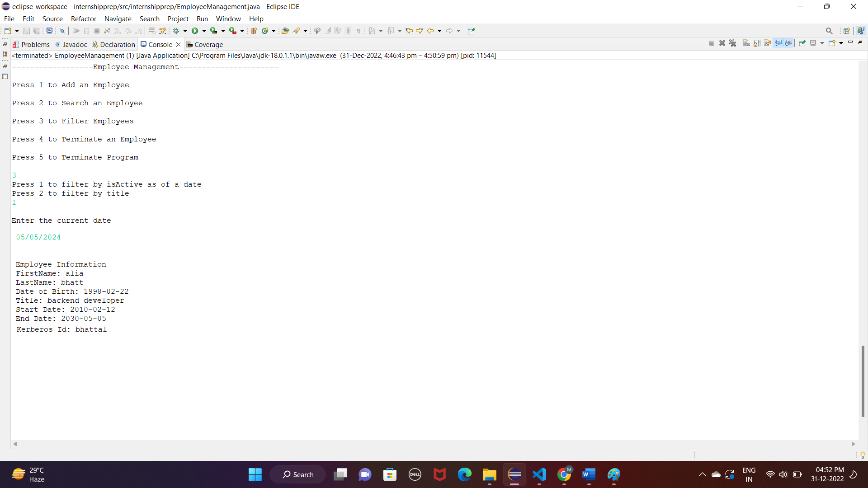
Task: Click the Open Perspective icon
Action: pos(846,31)
